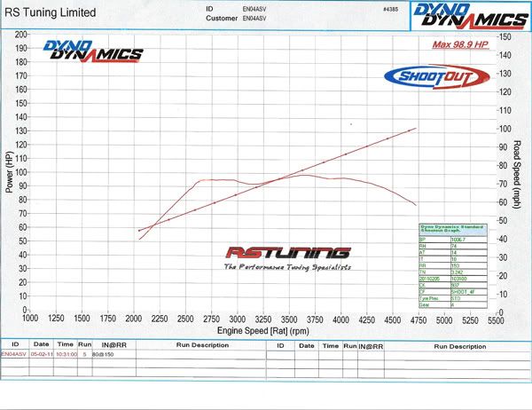This screenshot has width=532, height=410.
Task: Click the Run Description header in the right run table
Action: [x=459, y=346]
